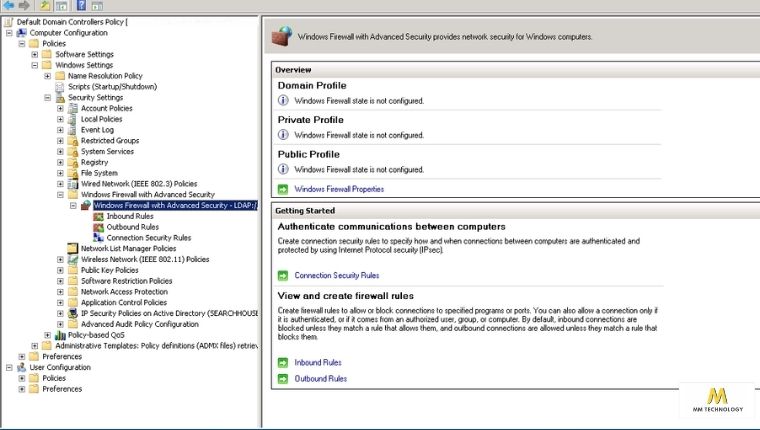Click the Outbound Rules tree icon
760x430 pixels.
[98, 227]
